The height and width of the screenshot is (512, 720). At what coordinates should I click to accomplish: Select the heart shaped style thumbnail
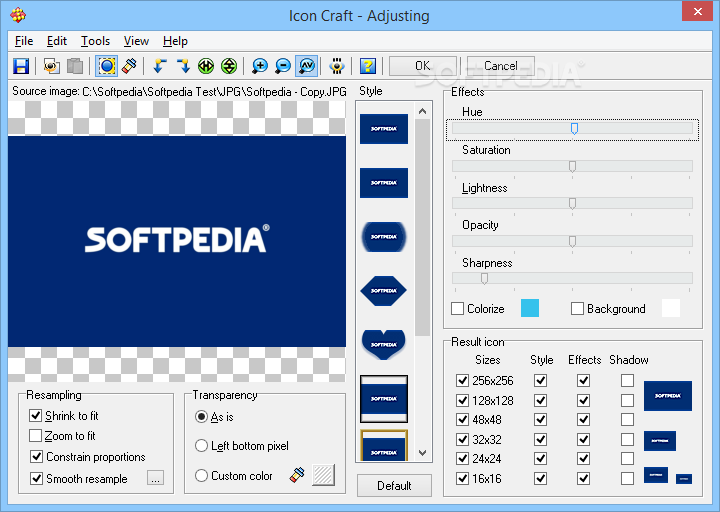tap(384, 344)
